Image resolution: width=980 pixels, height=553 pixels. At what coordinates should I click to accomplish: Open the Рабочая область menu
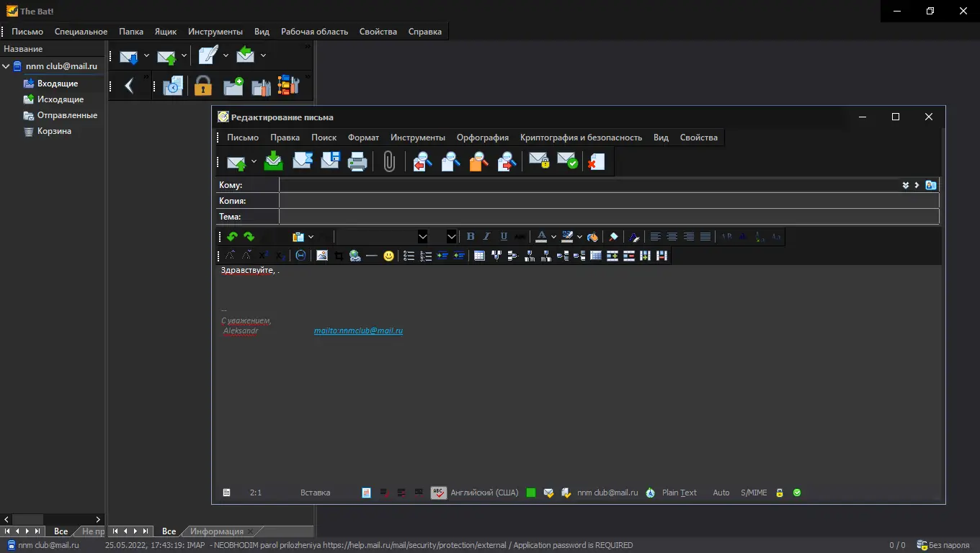tap(314, 32)
